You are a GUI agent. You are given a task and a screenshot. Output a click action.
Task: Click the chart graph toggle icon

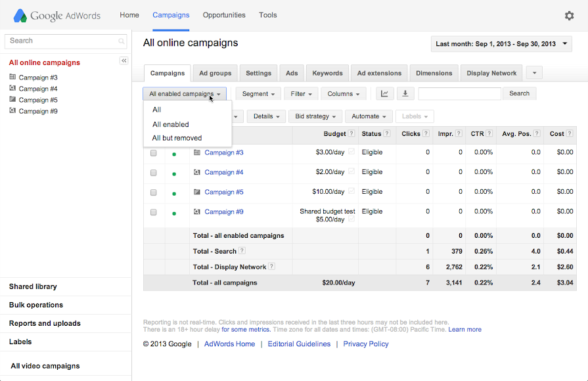tap(384, 94)
